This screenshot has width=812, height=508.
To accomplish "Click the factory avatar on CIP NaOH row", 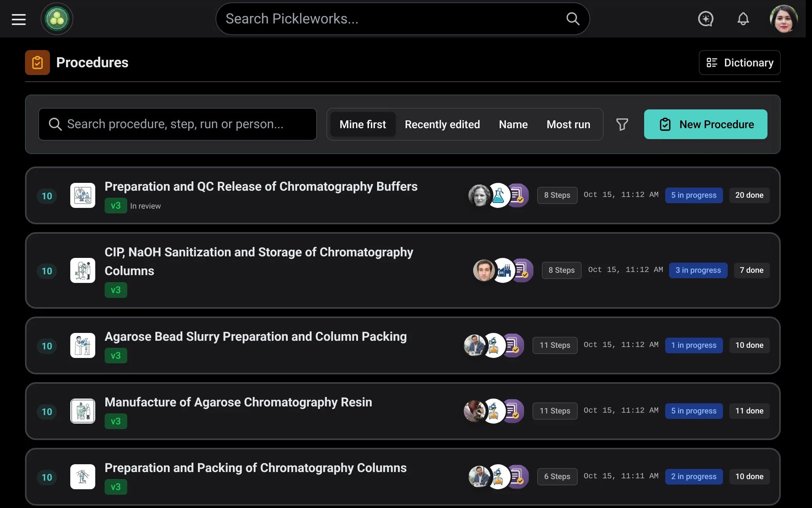I will pos(503,270).
